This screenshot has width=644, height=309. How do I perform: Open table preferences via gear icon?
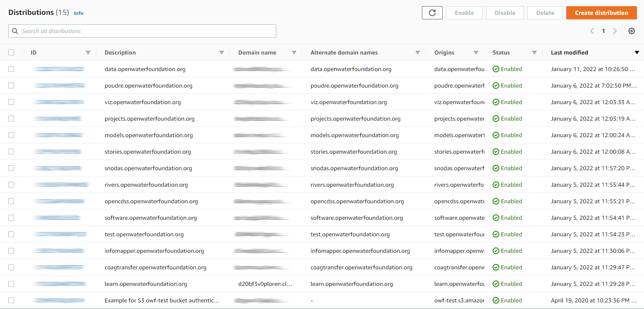pos(632,31)
